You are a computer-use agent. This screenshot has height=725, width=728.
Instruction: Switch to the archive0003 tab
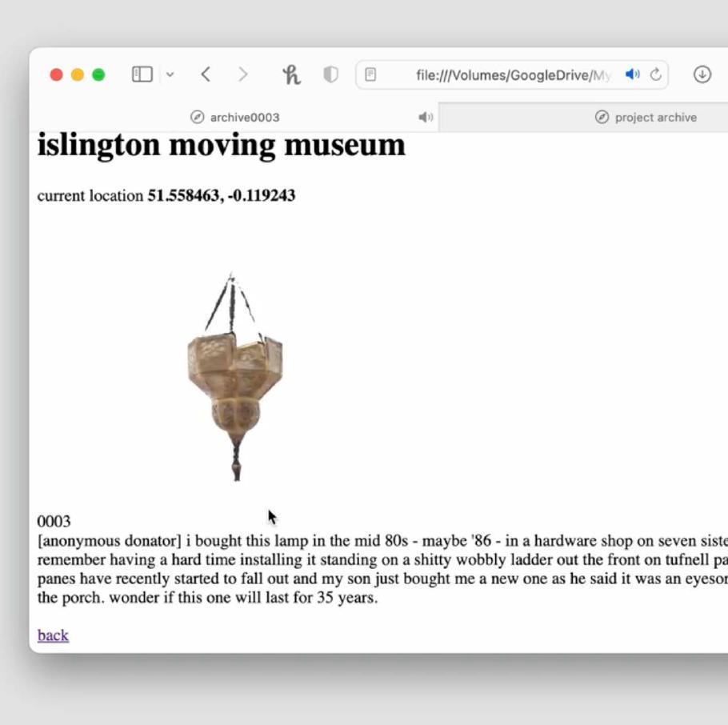coord(234,117)
